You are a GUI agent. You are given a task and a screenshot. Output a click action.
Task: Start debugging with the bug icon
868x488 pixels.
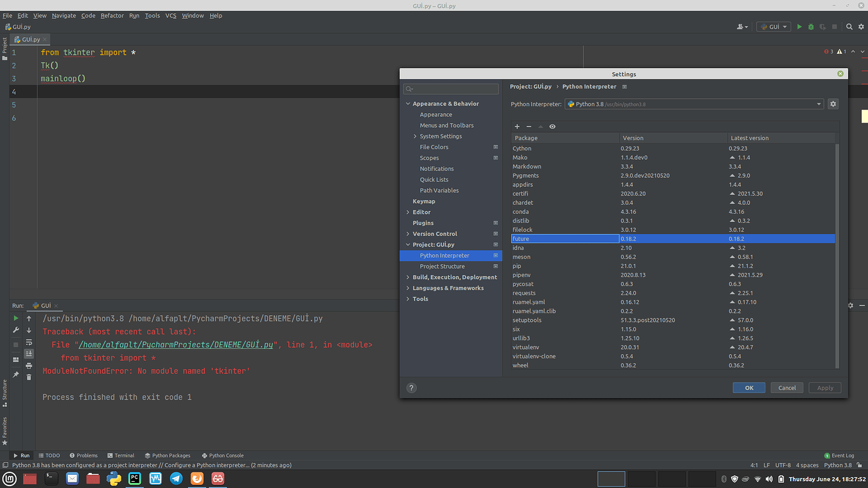810,26
